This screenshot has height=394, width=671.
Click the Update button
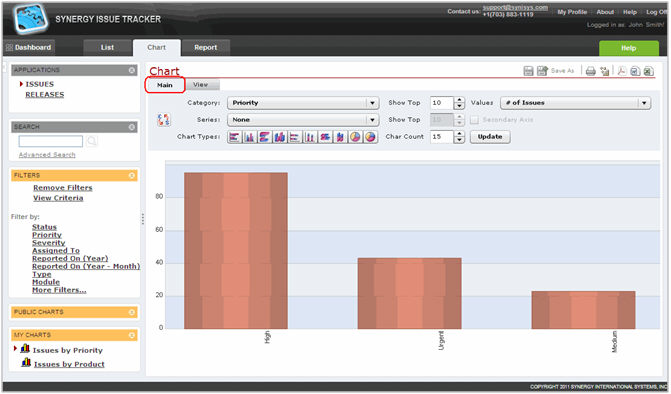(x=490, y=137)
